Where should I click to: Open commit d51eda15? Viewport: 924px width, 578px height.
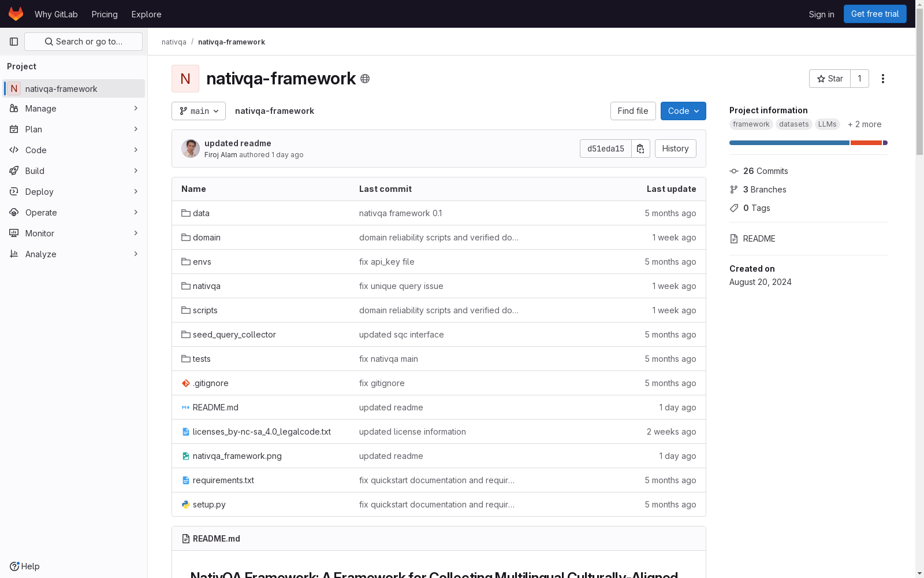(606, 149)
